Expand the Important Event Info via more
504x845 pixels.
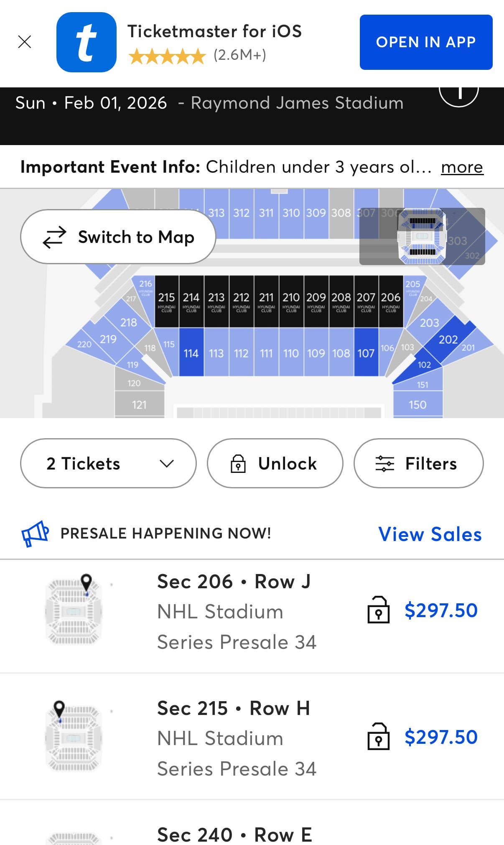point(462,167)
